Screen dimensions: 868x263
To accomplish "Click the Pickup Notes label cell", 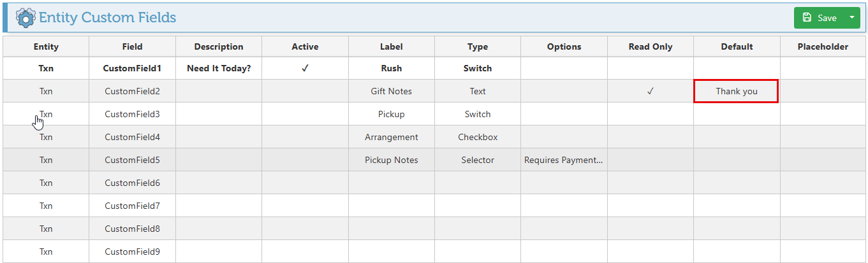I will [x=391, y=160].
